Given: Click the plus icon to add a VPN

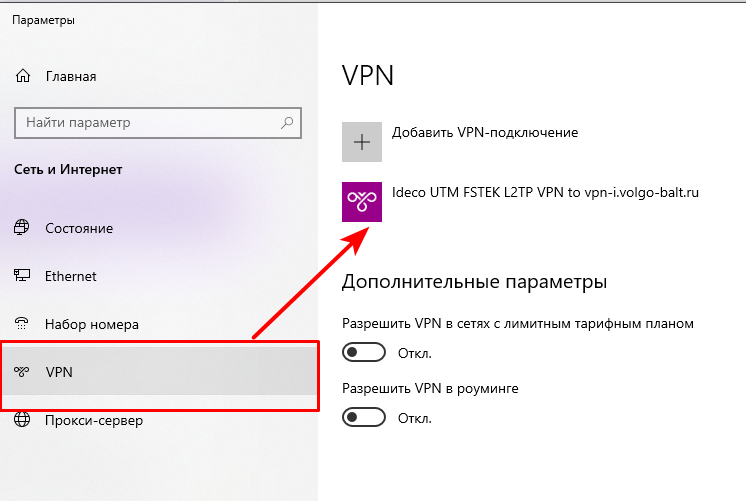Looking at the screenshot, I should click(x=362, y=142).
